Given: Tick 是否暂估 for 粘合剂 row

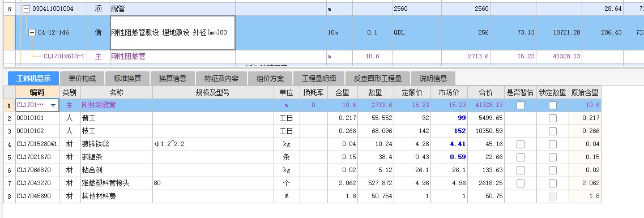Looking at the screenshot, I should click(x=521, y=170).
